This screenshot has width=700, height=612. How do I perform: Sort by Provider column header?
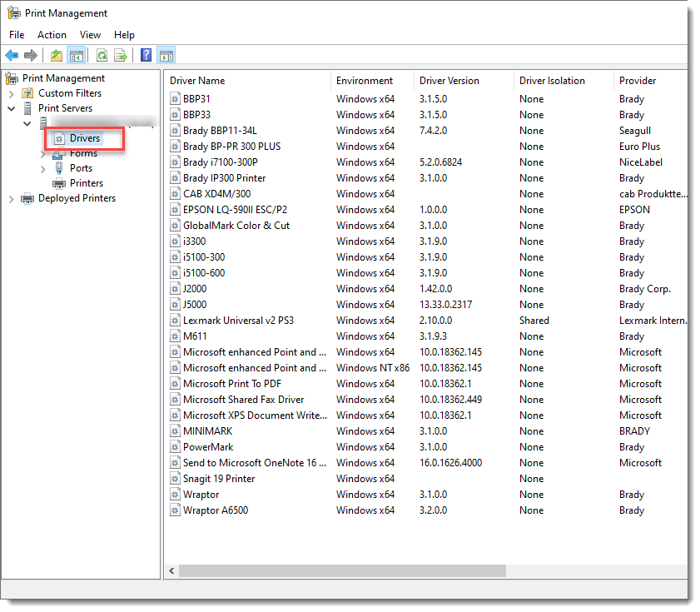coord(650,81)
